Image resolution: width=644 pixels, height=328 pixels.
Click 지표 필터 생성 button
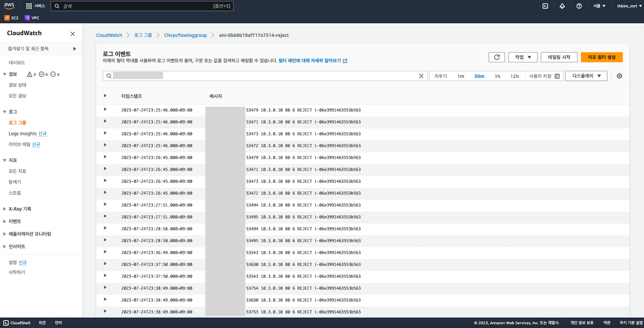pos(602,57)
